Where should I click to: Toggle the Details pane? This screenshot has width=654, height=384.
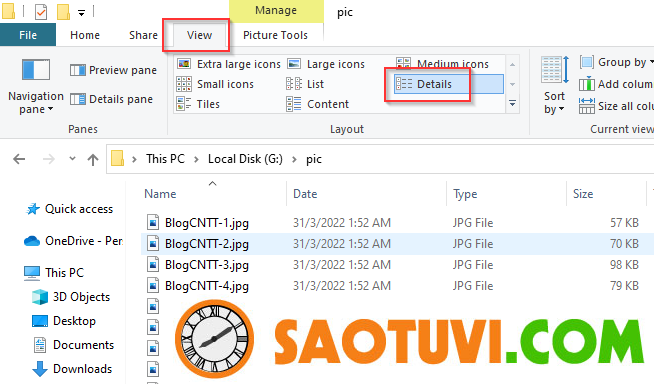(111, 99)
